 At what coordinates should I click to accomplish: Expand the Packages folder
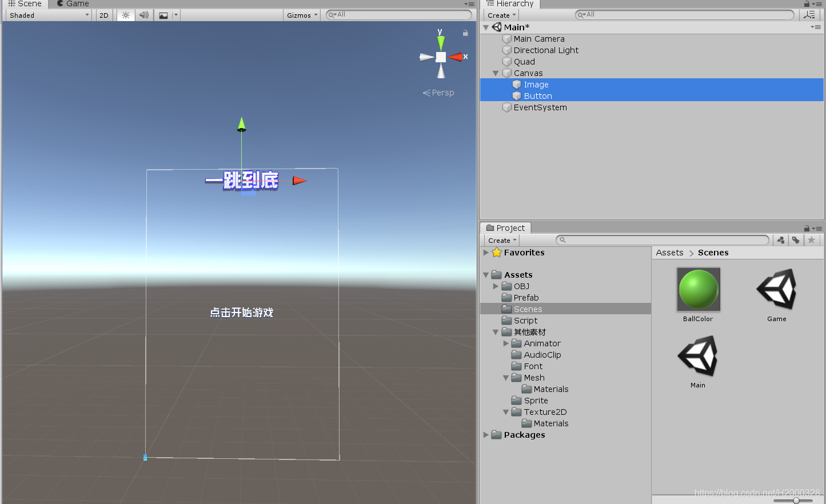(x=486, y=435)
